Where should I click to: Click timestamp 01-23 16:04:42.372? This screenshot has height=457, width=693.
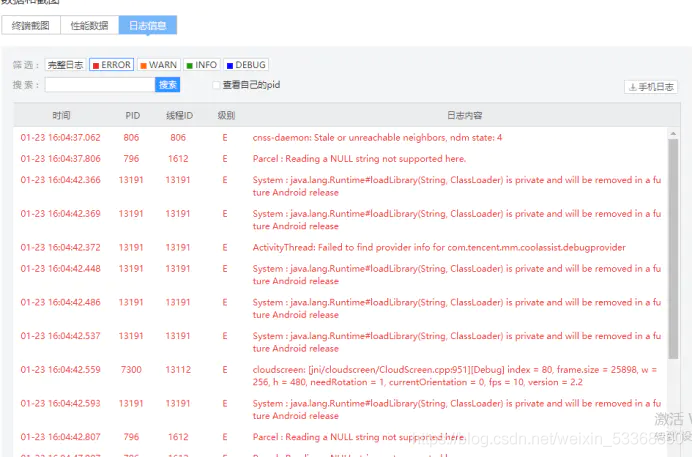click(x=61, y=248)
